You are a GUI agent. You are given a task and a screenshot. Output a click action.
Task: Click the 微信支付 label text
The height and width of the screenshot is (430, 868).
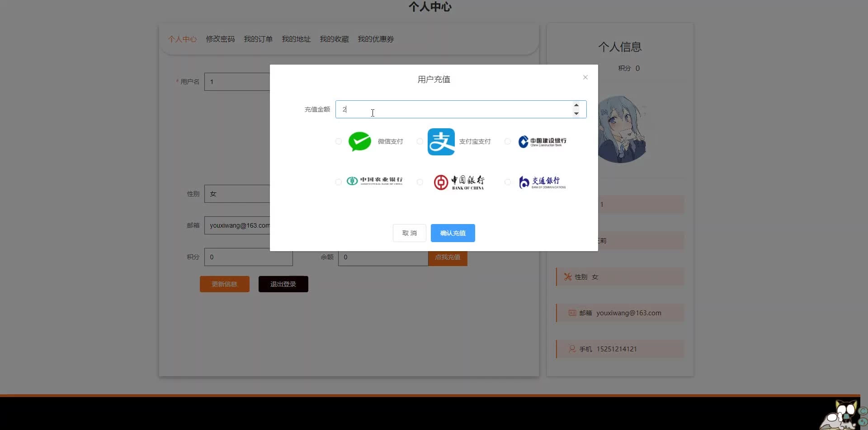click(x=391, y=141)
